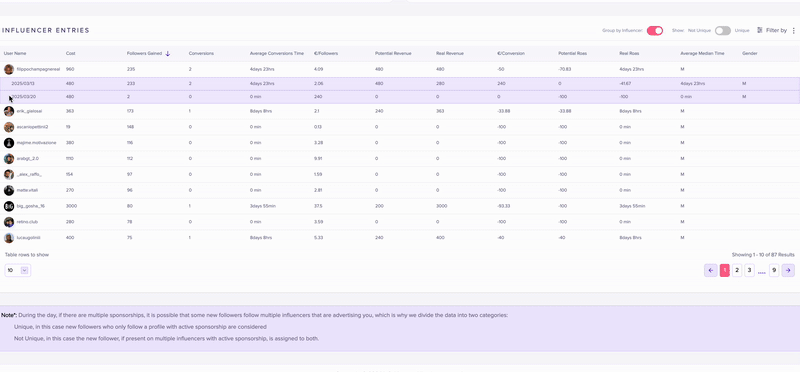Click username ascaniopettinii2
Screen dimensions: 800x372
[32, 127]
